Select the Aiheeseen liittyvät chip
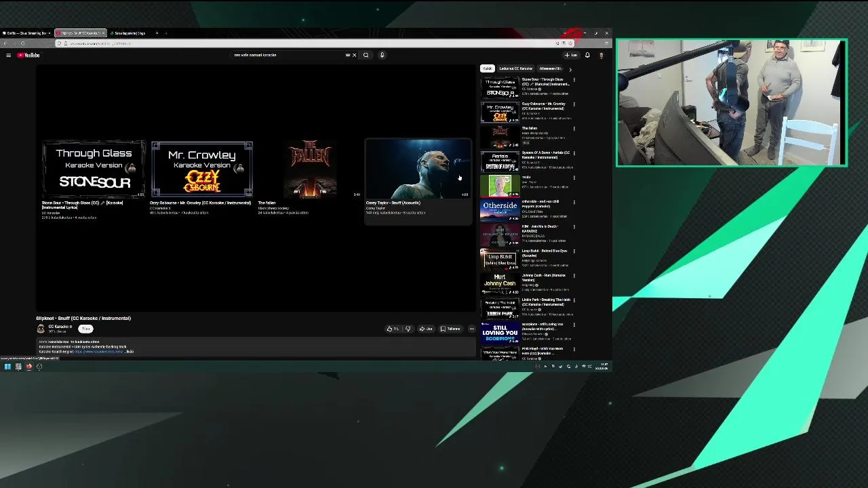868x488 pixels. 551,68
